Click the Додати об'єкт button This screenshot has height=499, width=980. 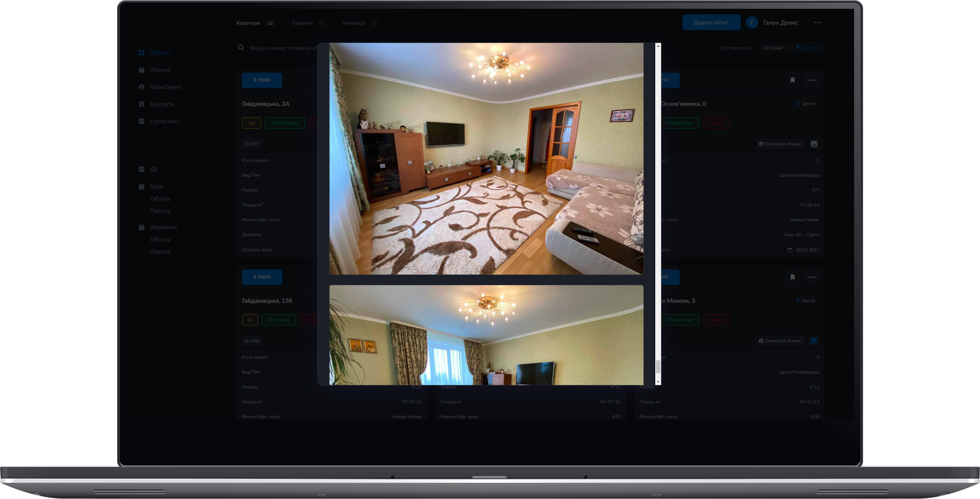[711, 23]
